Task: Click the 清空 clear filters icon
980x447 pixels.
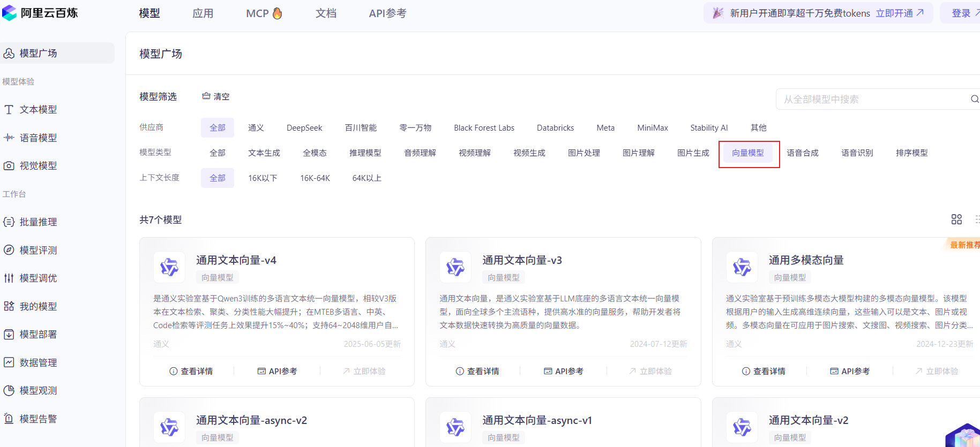Action: point(206,96)
